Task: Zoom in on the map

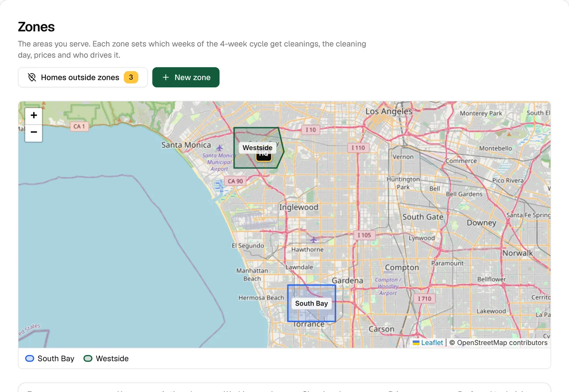Action: (34, 115)
